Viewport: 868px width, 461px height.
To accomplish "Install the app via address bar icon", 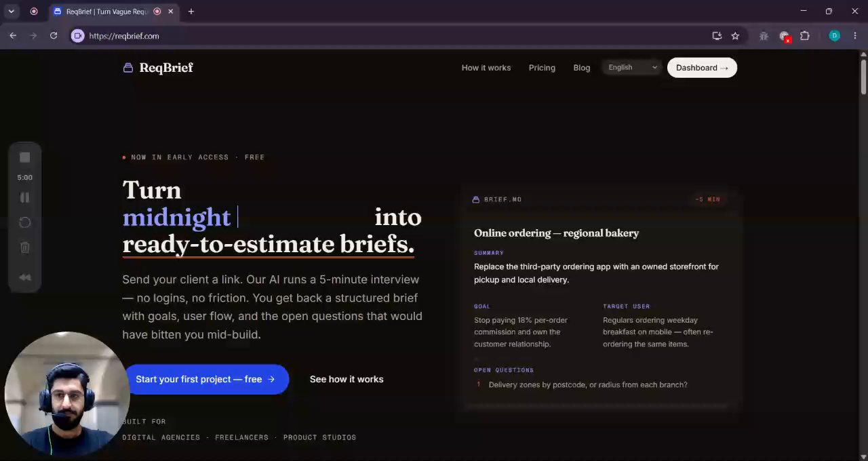I will (717, 36).
